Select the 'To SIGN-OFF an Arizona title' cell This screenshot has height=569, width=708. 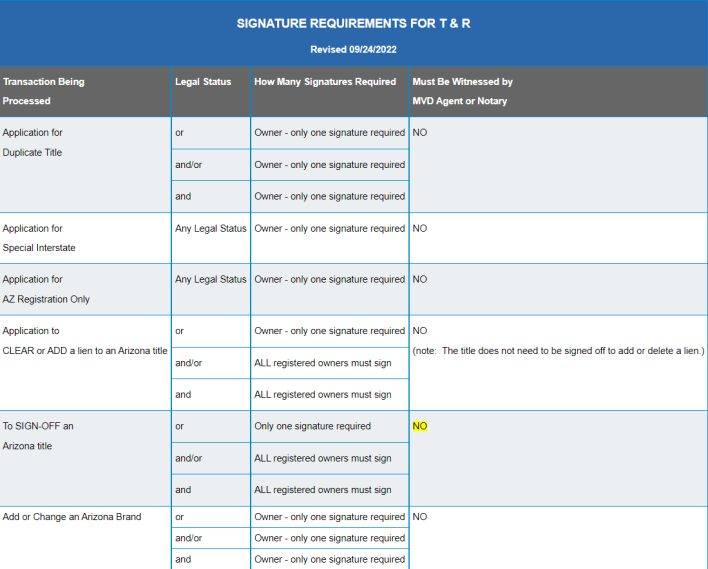pos(85,458)
